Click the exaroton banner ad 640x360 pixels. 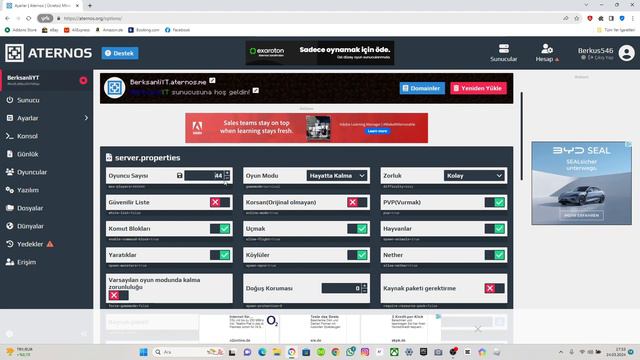pyautogui.click(x=320, y=53)
